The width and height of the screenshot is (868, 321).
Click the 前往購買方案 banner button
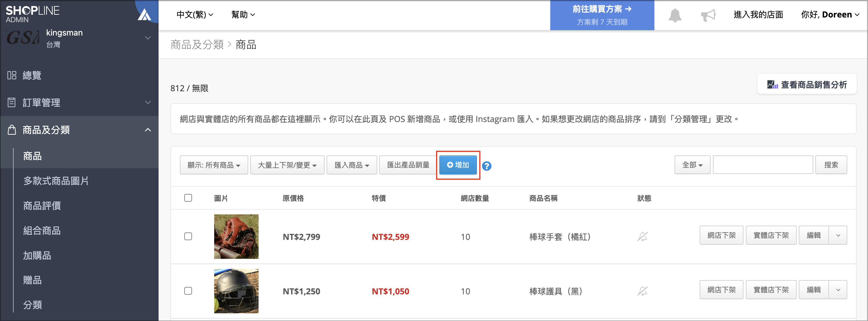pos(602,15)
